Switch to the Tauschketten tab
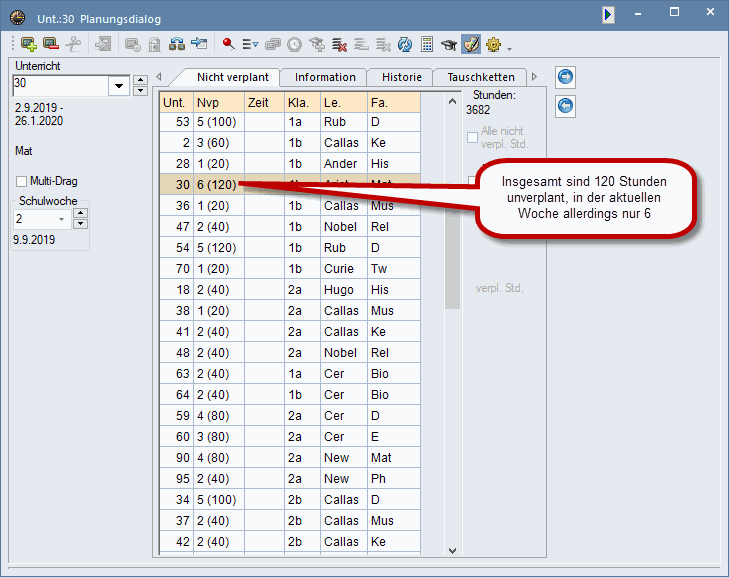Image resolution: width=730 pixels, height=578 pixels. point(481,77)
